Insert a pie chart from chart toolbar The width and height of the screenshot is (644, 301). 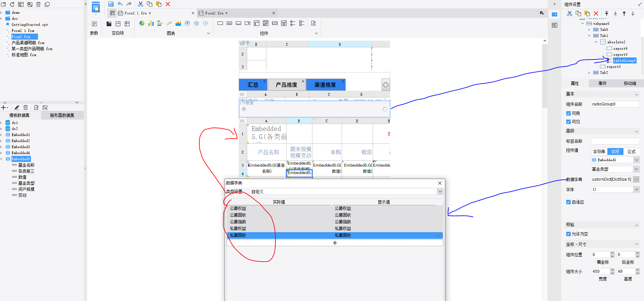point(142,23)
